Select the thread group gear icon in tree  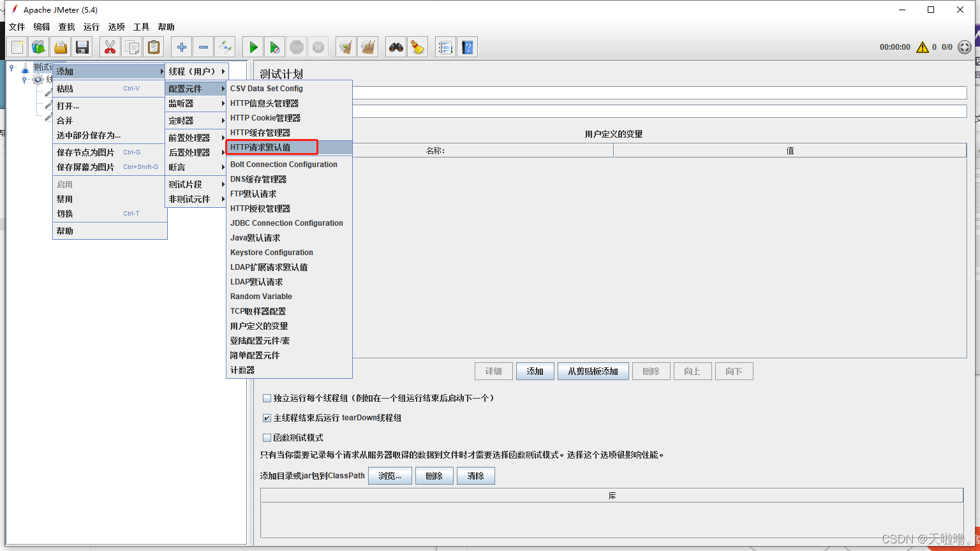point(38,80)
